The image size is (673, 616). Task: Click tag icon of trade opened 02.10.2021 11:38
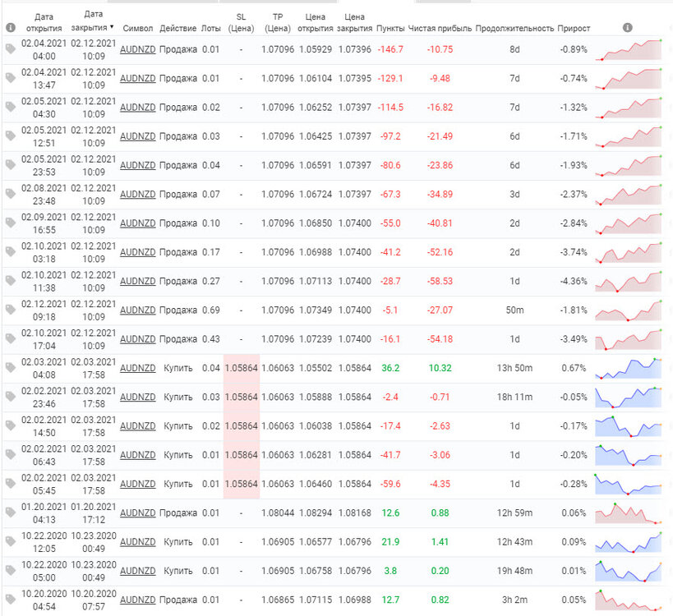coord(11,281)
